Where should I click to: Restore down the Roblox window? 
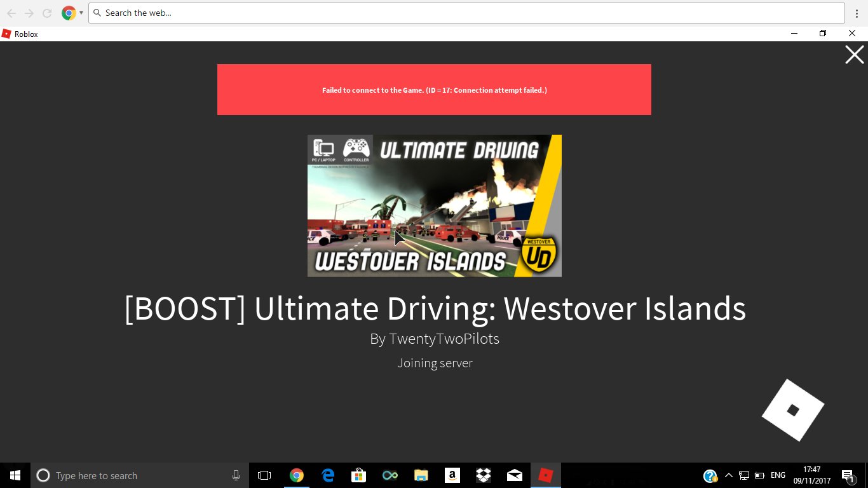pos(823,34)
